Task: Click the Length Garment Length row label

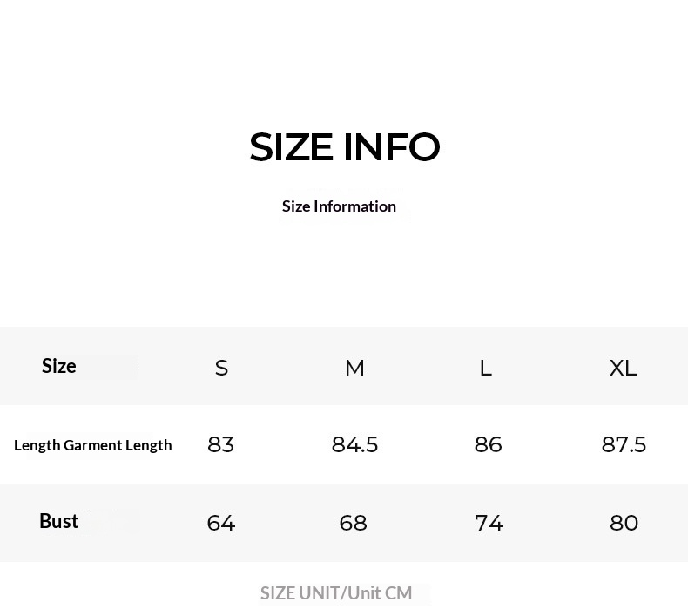Action: pyautogui.click(x=93, y=445)
